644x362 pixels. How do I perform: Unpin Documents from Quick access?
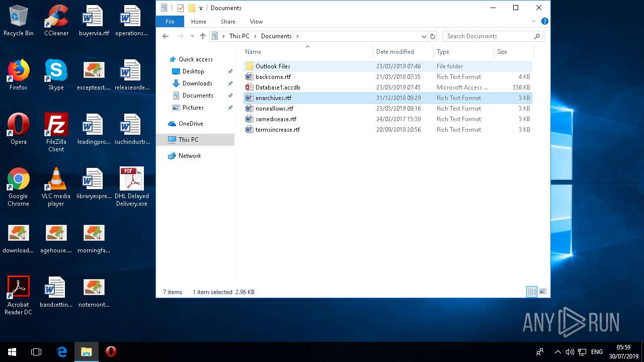coord(230,96)
